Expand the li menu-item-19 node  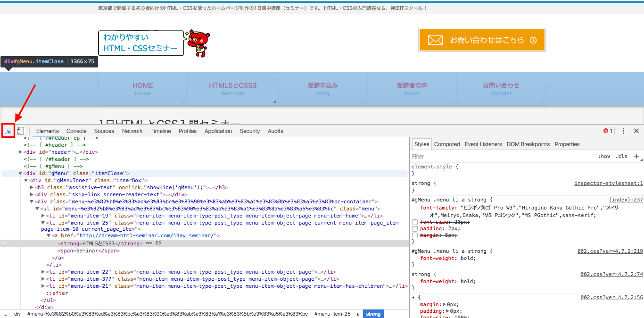[x=43, y=216]
